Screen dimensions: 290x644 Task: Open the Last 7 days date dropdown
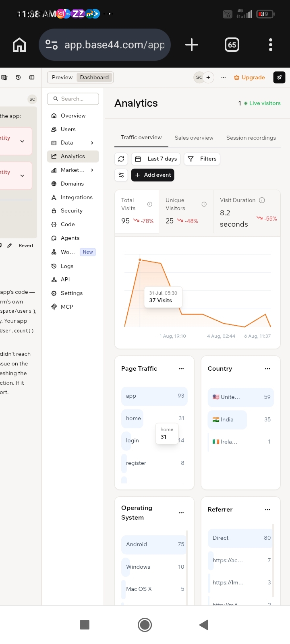[156, 159]
